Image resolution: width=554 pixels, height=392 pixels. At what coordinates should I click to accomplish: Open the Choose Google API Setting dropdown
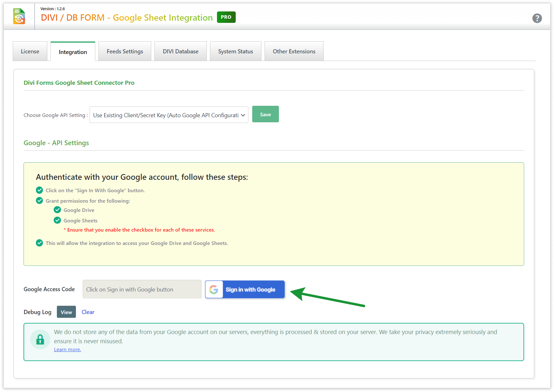tap(169, 115)
